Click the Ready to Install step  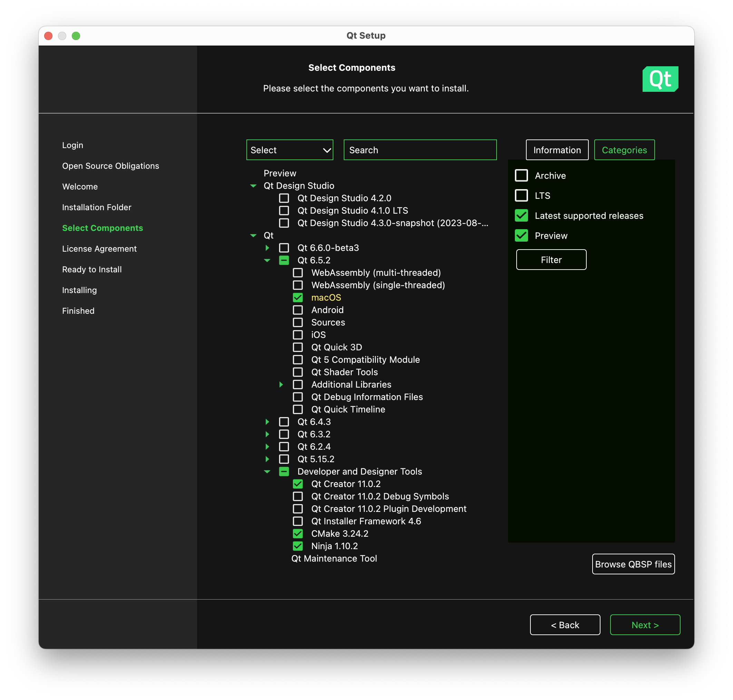tap(92, 269)
